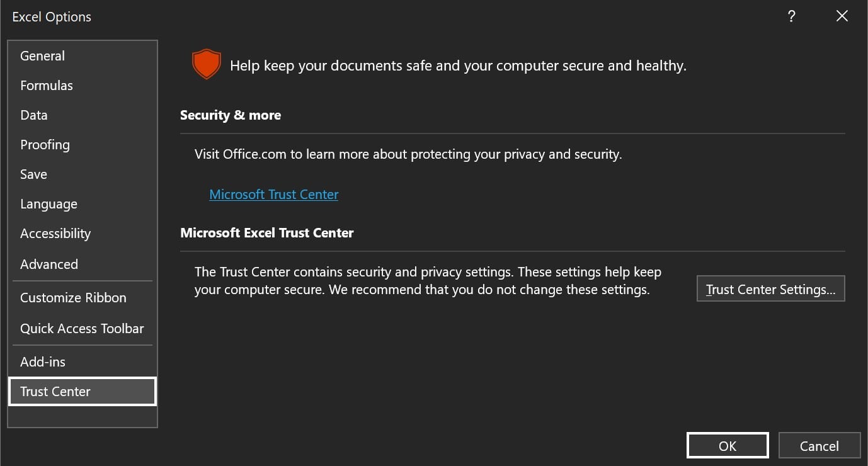Open the General options category
The height and width of the screenshot is (466, 868).
42,56
